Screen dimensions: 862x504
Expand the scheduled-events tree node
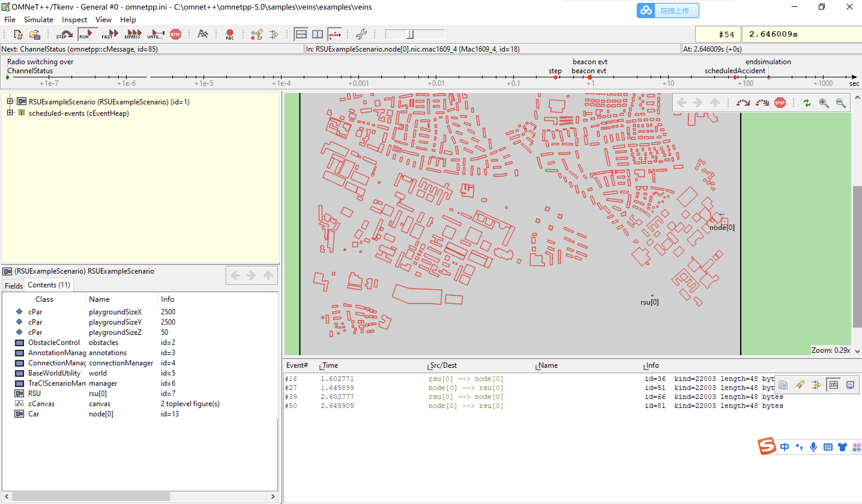(x=10, y=112)
